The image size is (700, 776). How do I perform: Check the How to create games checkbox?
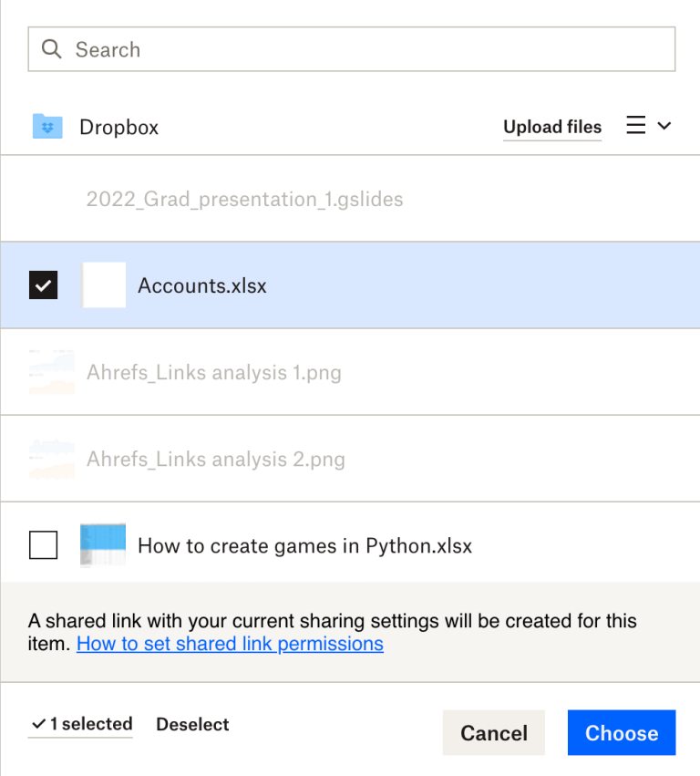44,546
